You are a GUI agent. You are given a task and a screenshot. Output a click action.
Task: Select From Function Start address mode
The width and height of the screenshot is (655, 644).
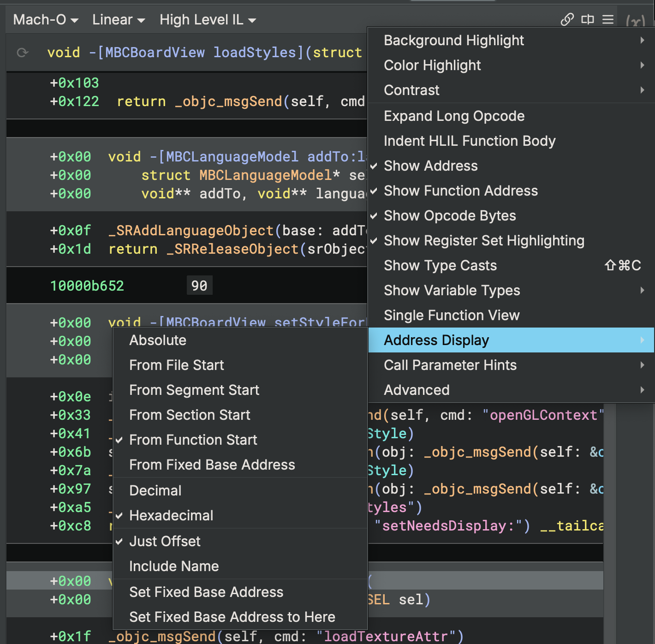point(240,440)
